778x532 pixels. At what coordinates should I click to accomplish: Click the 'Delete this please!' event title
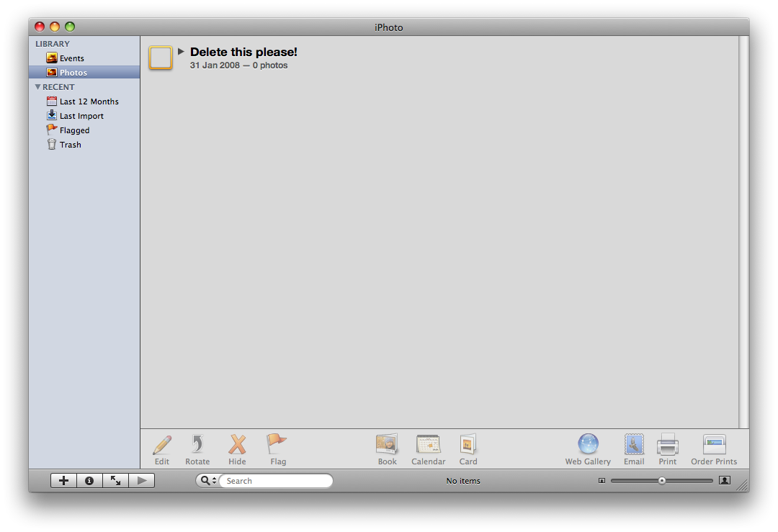pos(243,52)
